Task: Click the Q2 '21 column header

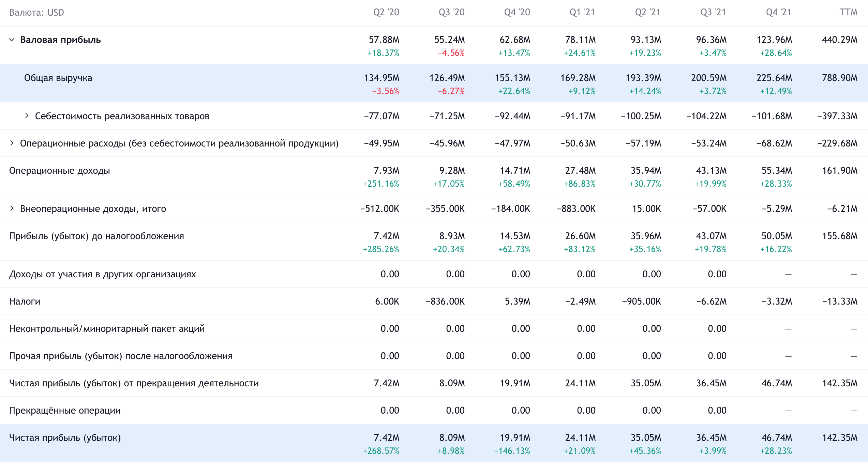Action: click(648, 13)
